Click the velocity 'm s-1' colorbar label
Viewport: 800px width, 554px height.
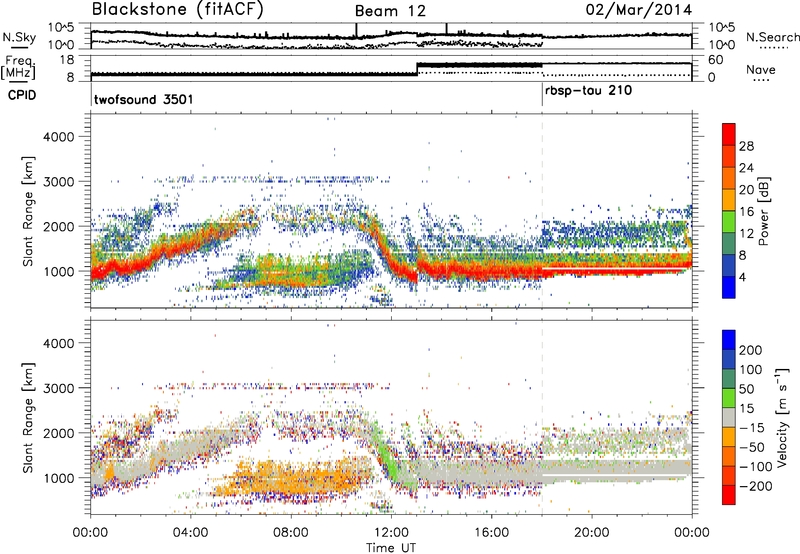point(782,417)
